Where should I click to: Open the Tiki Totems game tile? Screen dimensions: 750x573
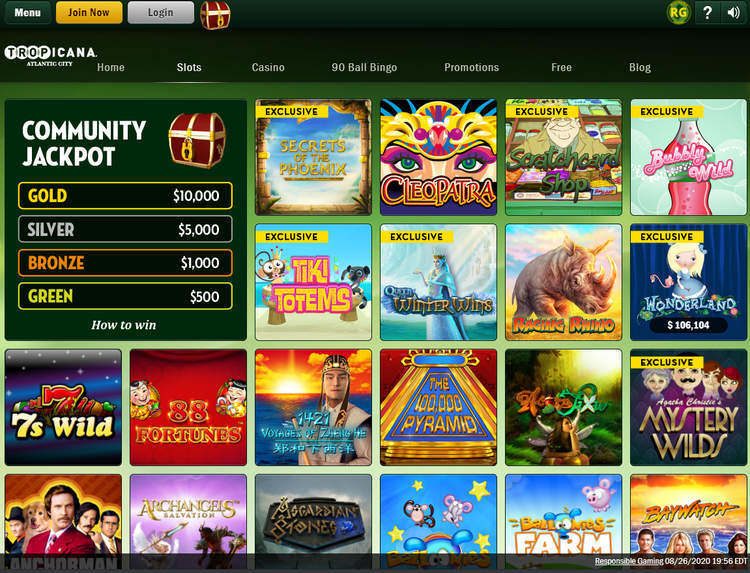[313, 282]
